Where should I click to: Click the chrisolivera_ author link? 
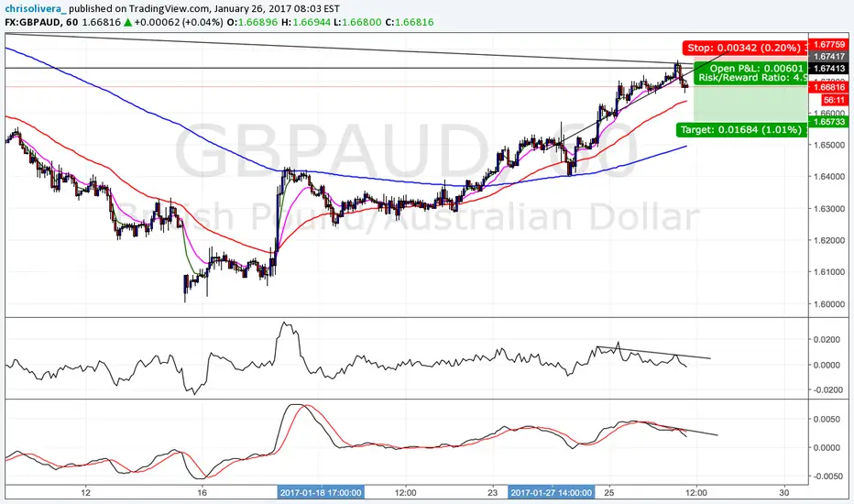36,9
